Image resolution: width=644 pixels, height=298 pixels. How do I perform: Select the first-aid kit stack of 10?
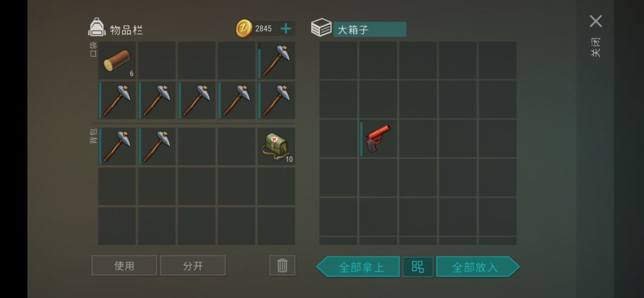(276, 146)
